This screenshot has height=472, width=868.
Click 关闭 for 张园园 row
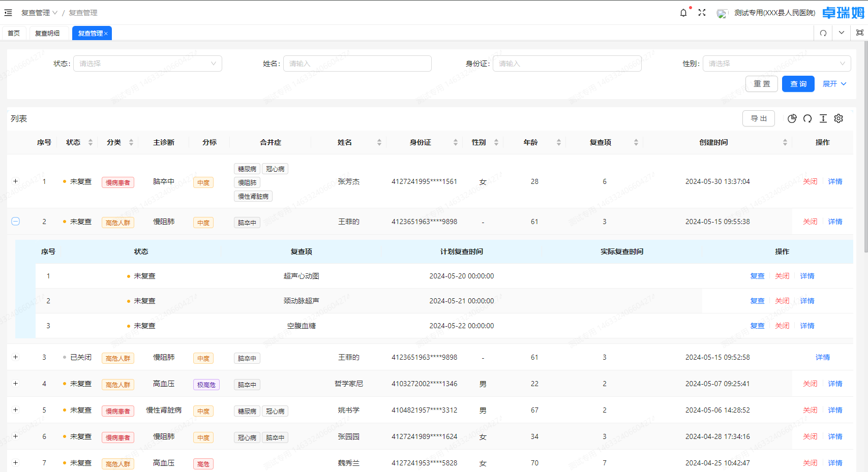pyautogui.click(x=810, y=436)
